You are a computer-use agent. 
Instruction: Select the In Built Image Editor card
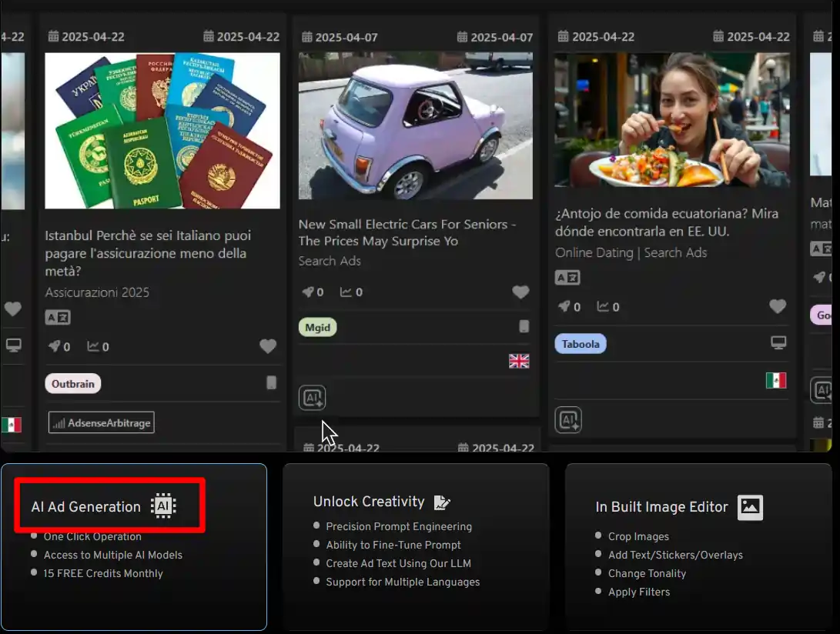point(698,547)
